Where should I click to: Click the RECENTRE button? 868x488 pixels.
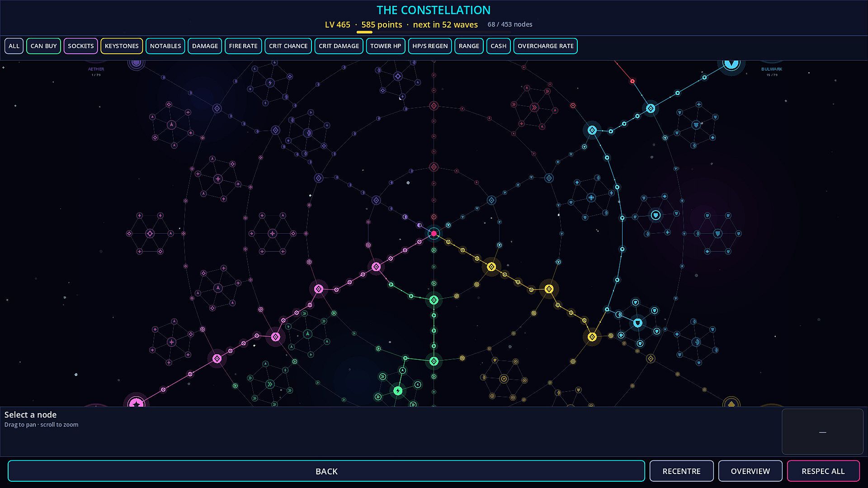[681, 471]
